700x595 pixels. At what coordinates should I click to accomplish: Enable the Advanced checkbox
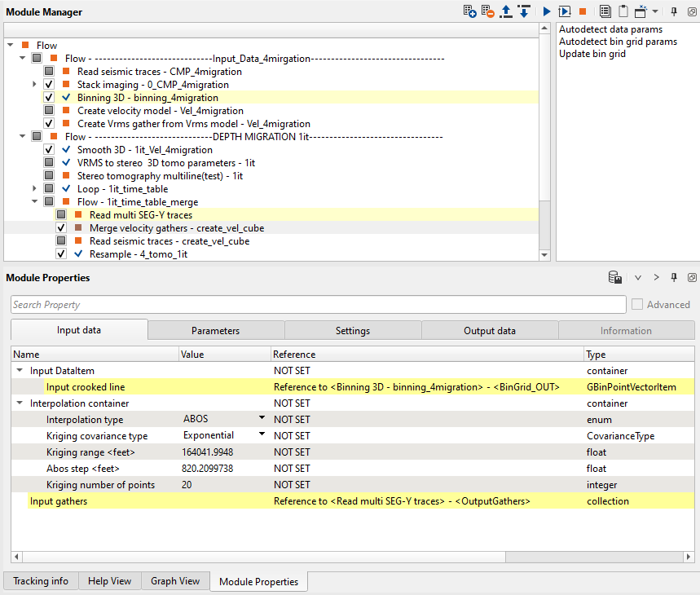pos(637,305)
